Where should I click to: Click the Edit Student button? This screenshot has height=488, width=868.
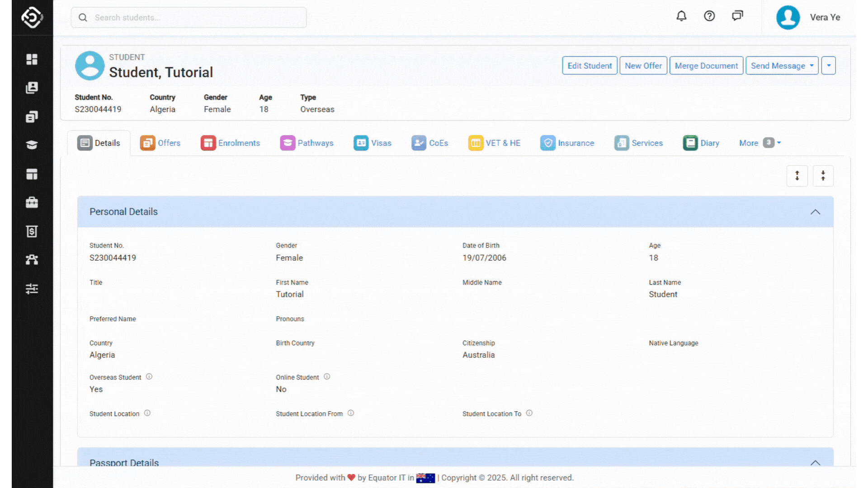(589, 66)
